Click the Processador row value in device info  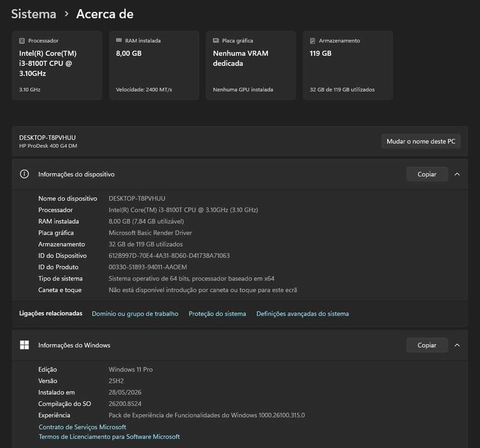click(x=183, y=210)
